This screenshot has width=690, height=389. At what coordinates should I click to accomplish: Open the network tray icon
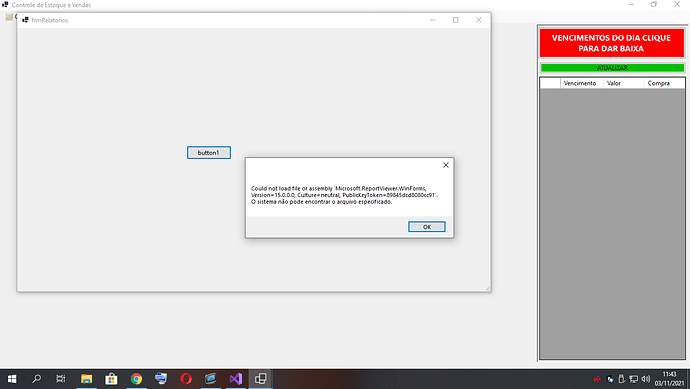tap(634, 379)
